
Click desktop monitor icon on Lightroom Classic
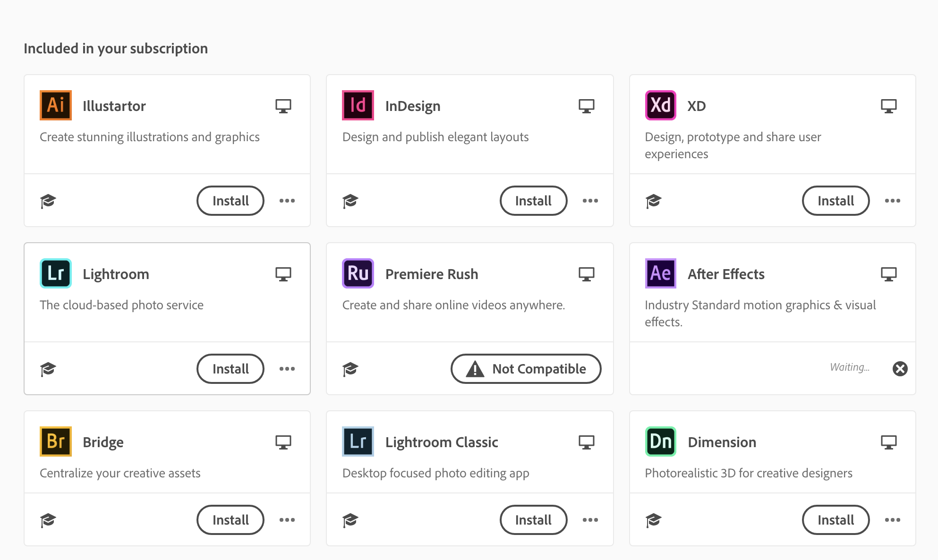pos(586,442)
